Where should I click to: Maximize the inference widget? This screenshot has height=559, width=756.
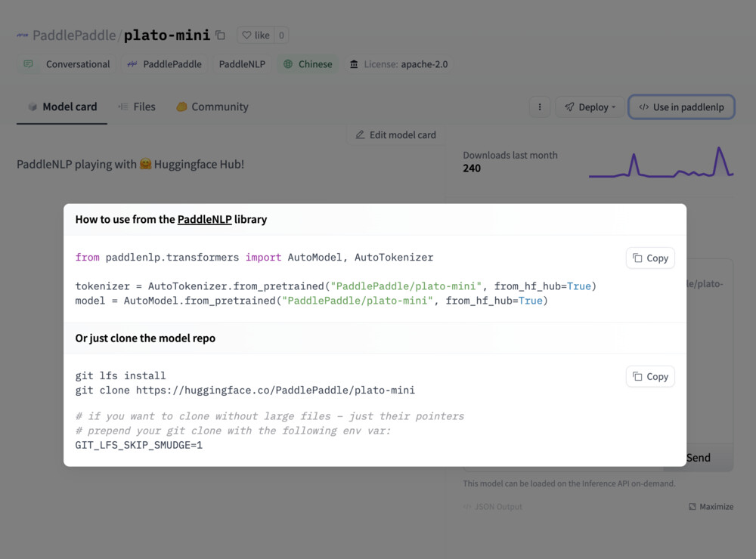click(x=711, y=507)
